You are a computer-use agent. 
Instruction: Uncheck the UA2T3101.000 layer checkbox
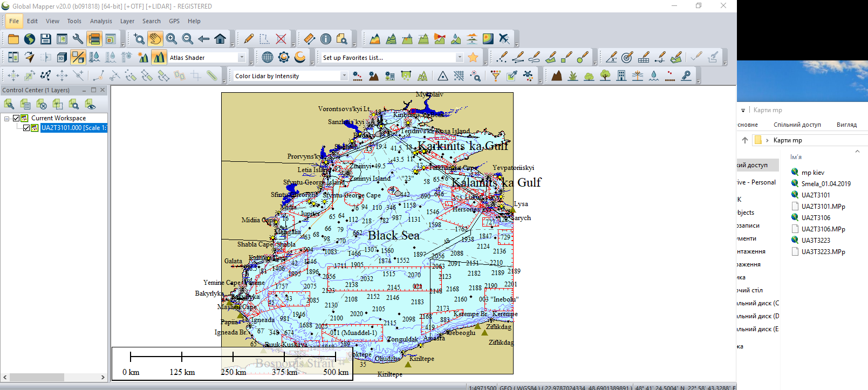(x=26, y=128)
